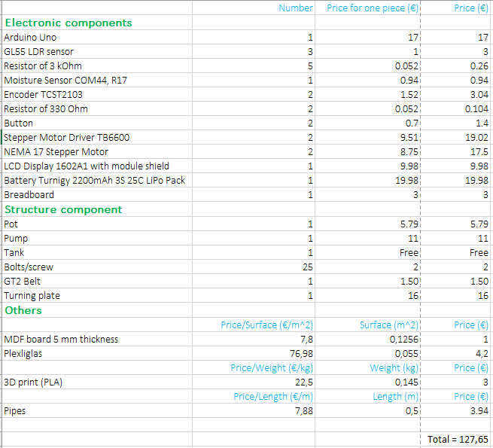Select the 'Price/Surface (€/m^2)' header
493x448 pixels.
point(254,325)
